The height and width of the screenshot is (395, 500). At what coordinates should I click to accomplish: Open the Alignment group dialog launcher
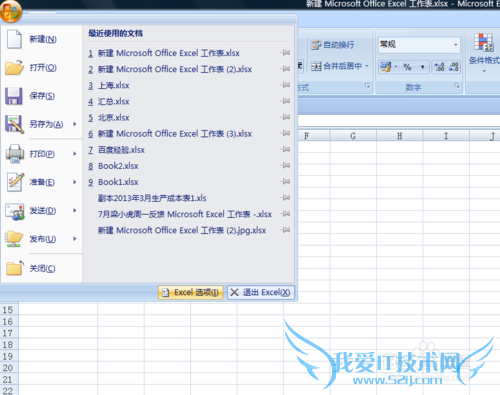click(x=367, y=86)
